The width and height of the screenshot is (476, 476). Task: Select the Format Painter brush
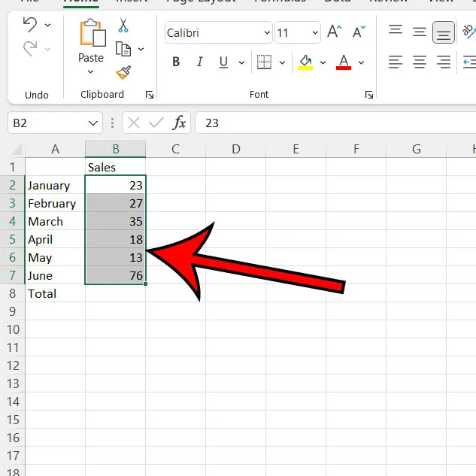(x=123, y=72)
